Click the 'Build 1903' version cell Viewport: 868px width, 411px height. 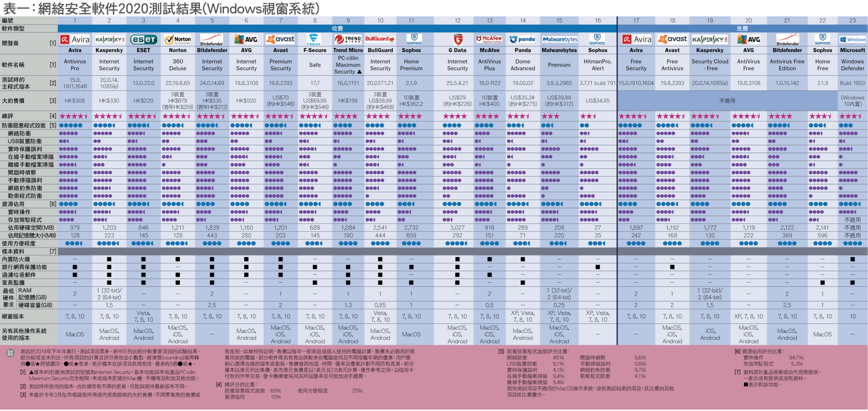pyautogui.click(x=853, y=83)
